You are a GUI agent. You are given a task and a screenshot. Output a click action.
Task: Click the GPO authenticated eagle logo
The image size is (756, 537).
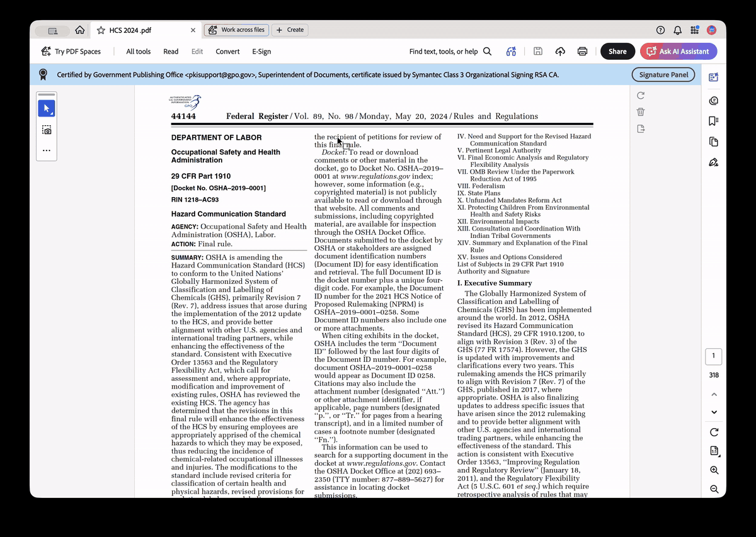coord(185,103)
